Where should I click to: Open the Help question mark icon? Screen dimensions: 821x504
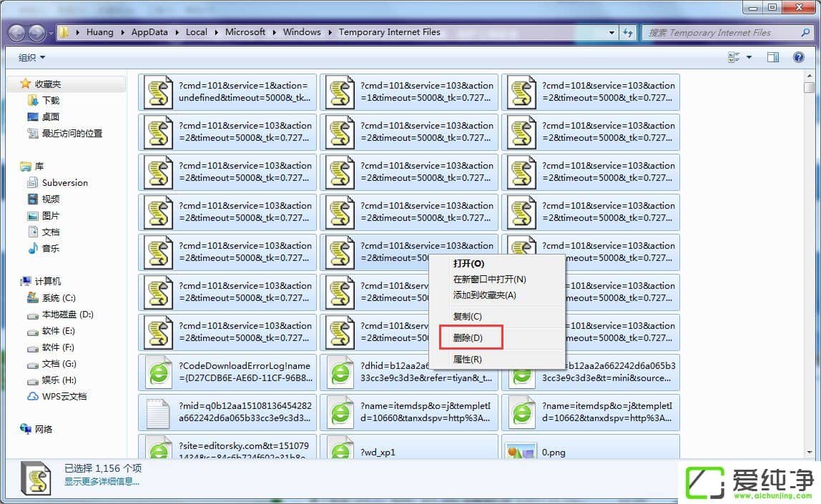(x=799, y=57)
